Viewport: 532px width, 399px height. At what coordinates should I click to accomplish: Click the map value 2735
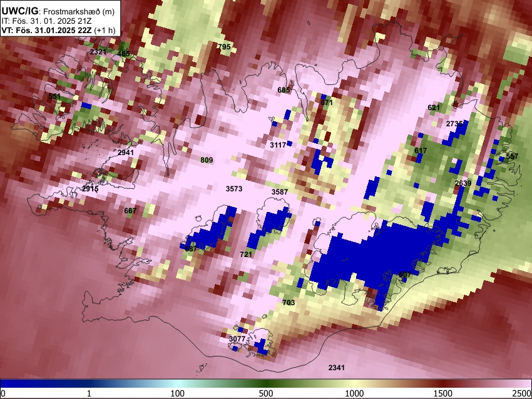pyautogui.click(x=454, y=124)
